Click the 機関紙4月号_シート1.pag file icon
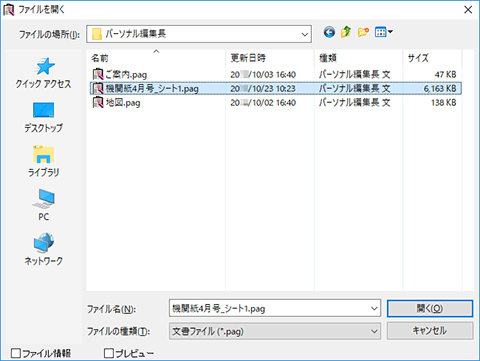 click(98, 88)
